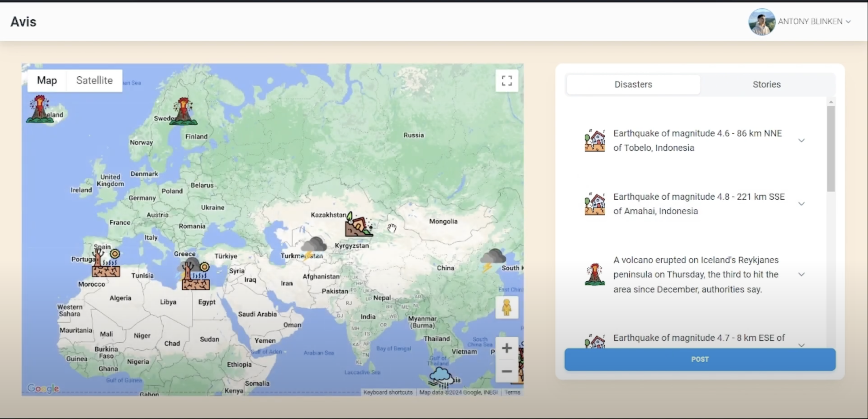Image resolution: width=868 pixels, height=419 pixels.
Task: Expand the Iceland volcano eruption entry
Action: click(801, 275)
